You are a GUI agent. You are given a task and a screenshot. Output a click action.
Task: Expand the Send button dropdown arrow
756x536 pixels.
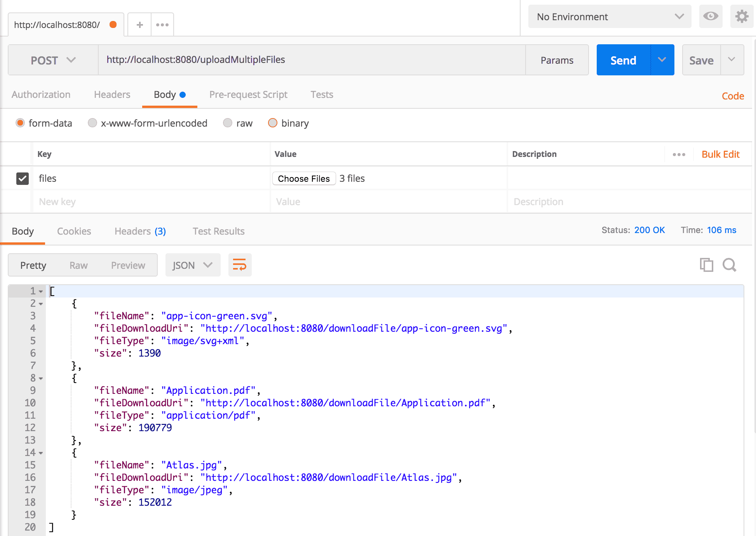pyautogui.click(x=663, y=59)
